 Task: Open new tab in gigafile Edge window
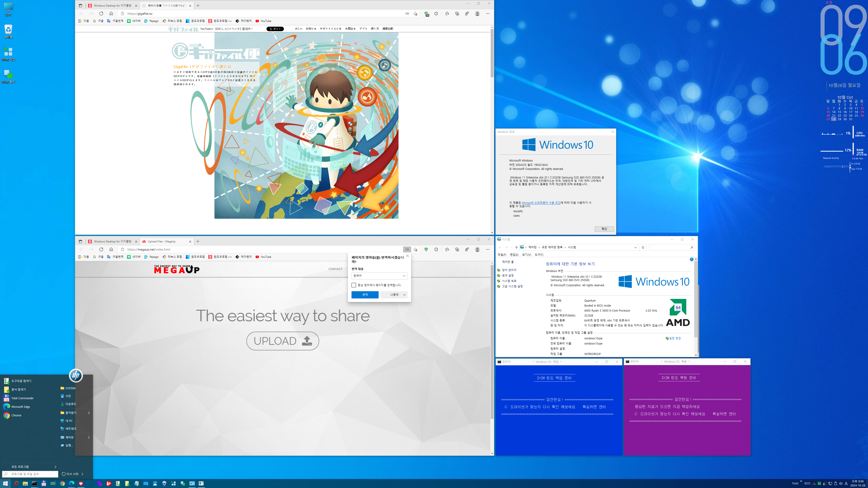click(x=198, y=5)
